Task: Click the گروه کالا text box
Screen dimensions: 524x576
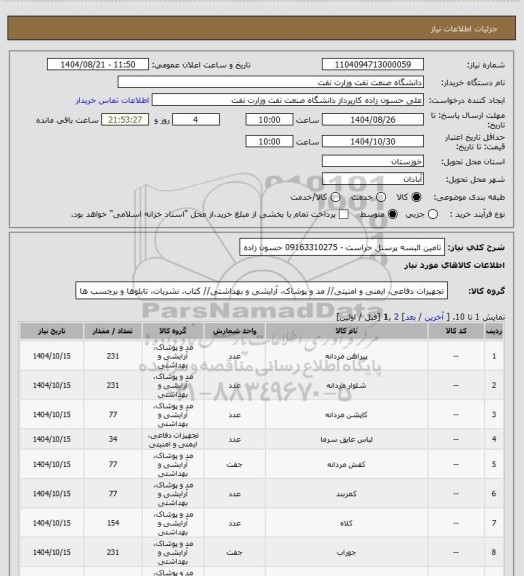Action: click(261, 291)
